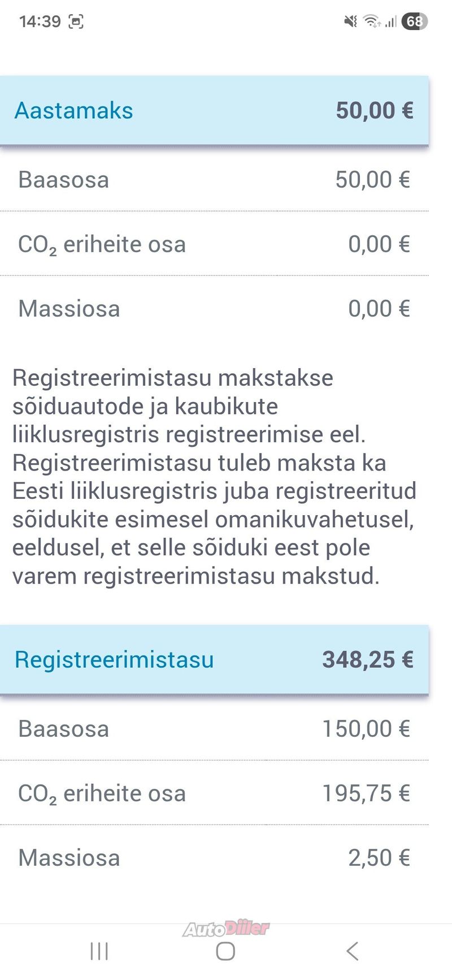Tap the 14:39 clock in the status bar
Screen dimensions: 452x980
pyautogui.click(x=40, y=21)
